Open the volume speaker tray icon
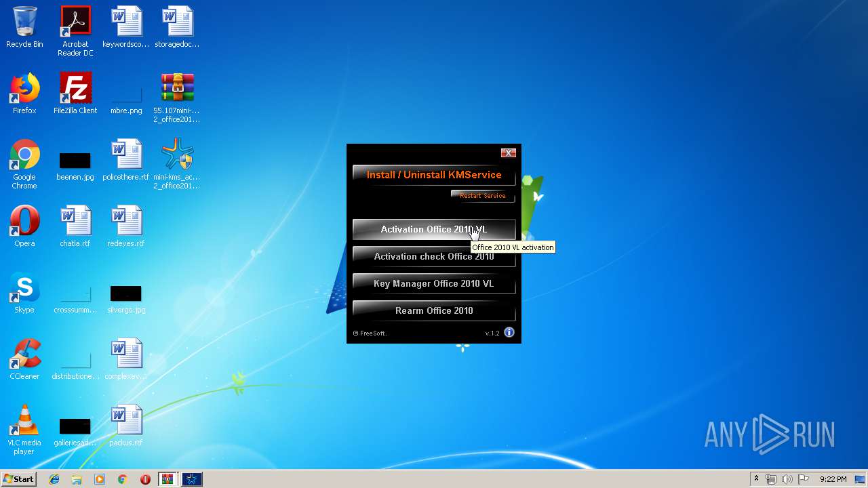Image resolution: width=868 pixels, height=488 pixels. (787, 479)
